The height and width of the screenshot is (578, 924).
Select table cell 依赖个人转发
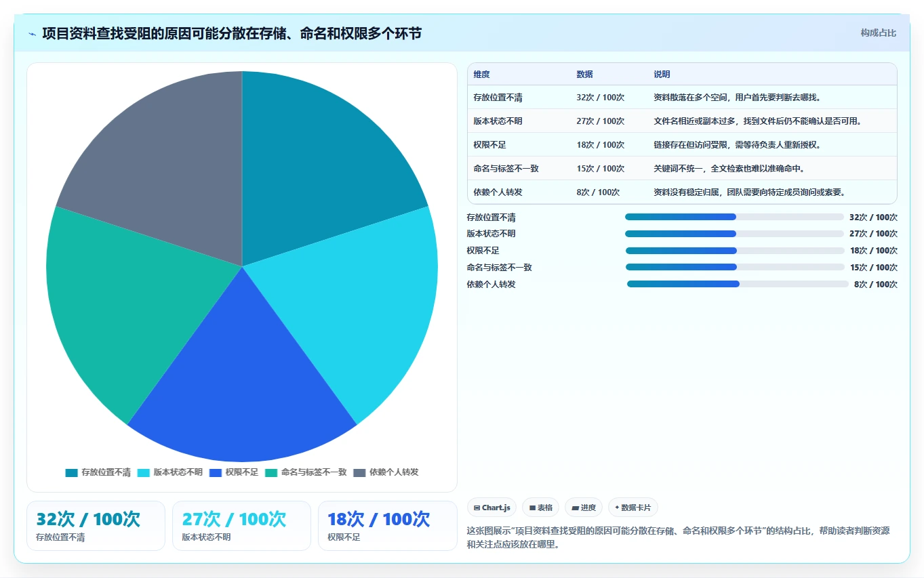coord(498,192)
